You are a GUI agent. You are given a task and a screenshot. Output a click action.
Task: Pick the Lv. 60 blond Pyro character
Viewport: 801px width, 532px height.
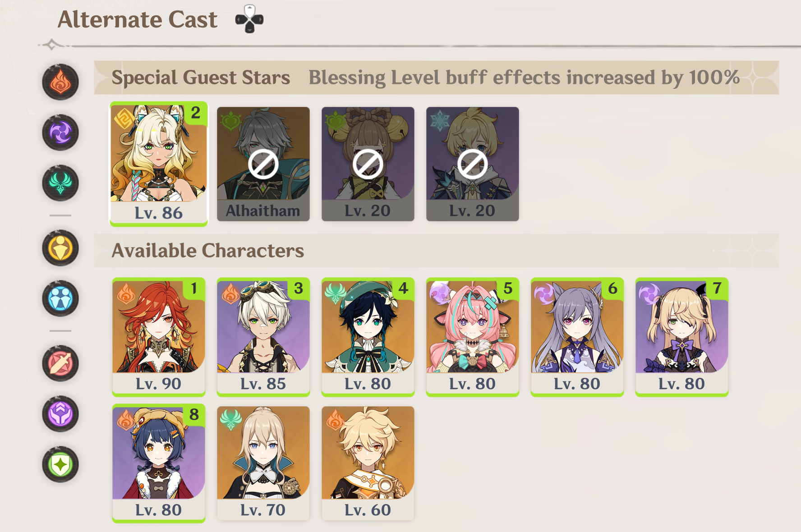click(368, 463)
